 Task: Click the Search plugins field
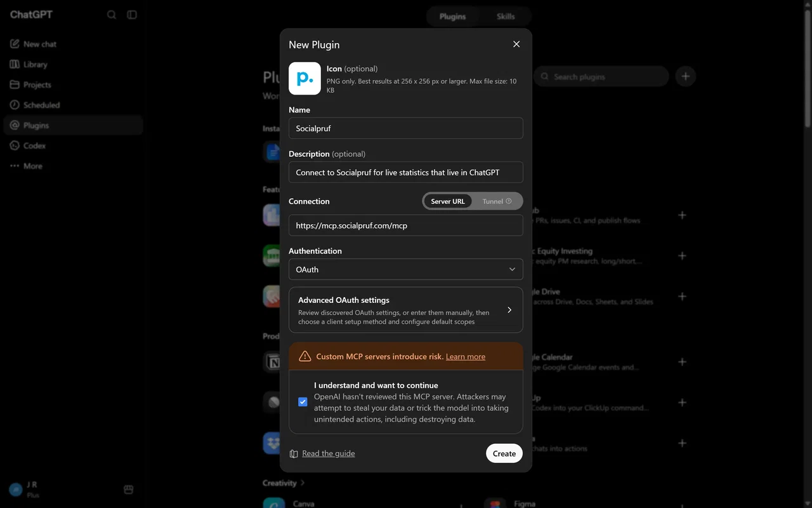click(601, 76)
